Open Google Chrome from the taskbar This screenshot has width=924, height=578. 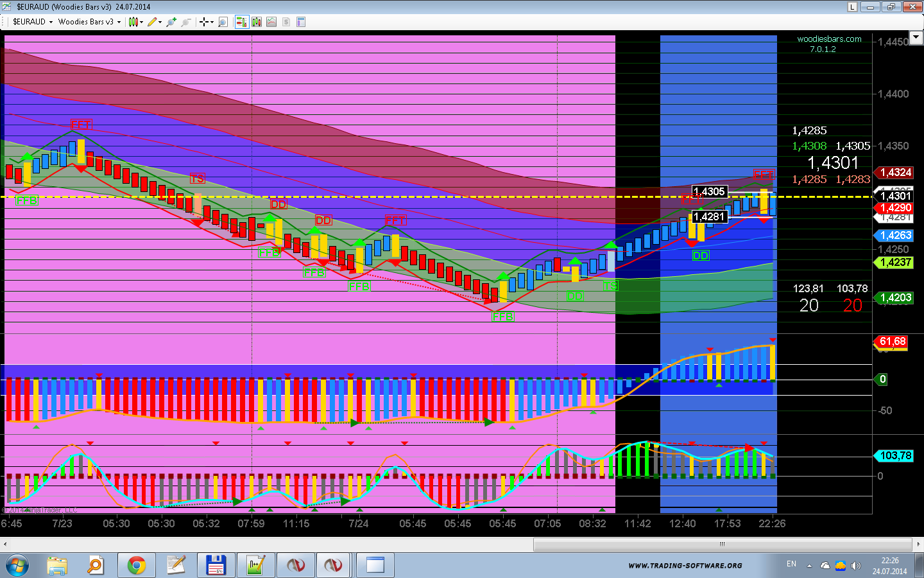[x=136, y=565]
